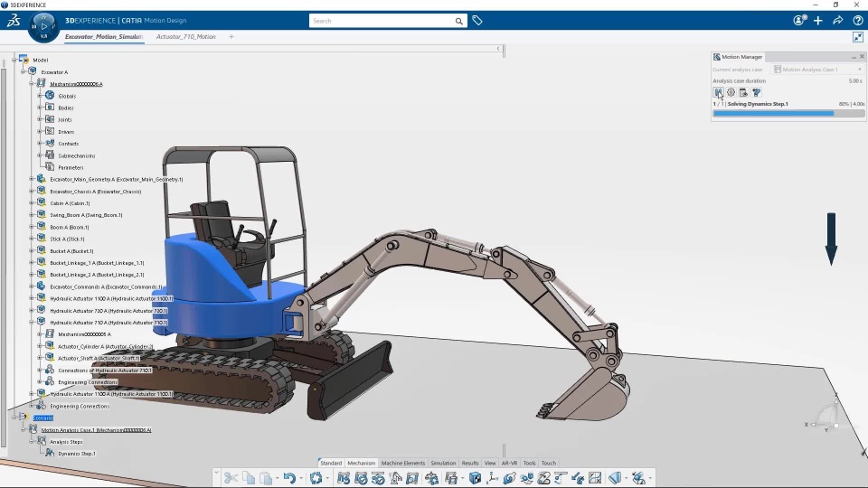Open the Touch toolbar tab

tap(549, 463)
